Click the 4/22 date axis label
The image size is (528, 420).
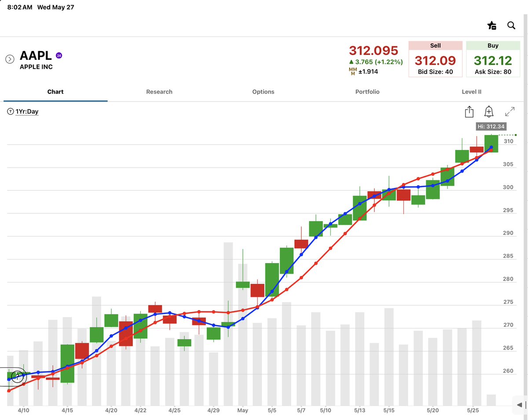140,410
